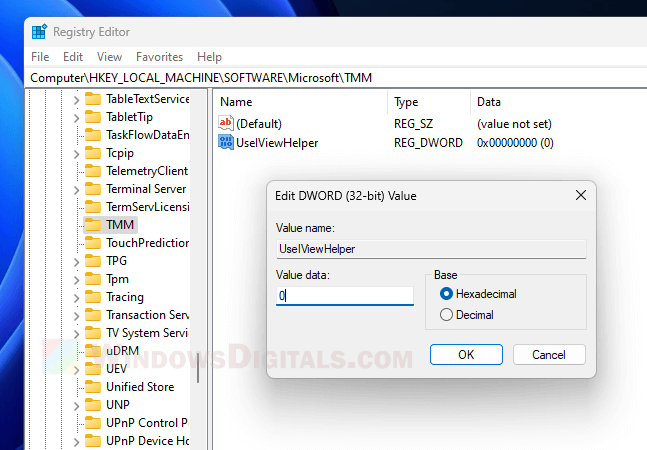Viewport: 647px width, 450px height.
Task: Click the tree pane vertical scrollbar thumb
Action: tap(198, 368)
